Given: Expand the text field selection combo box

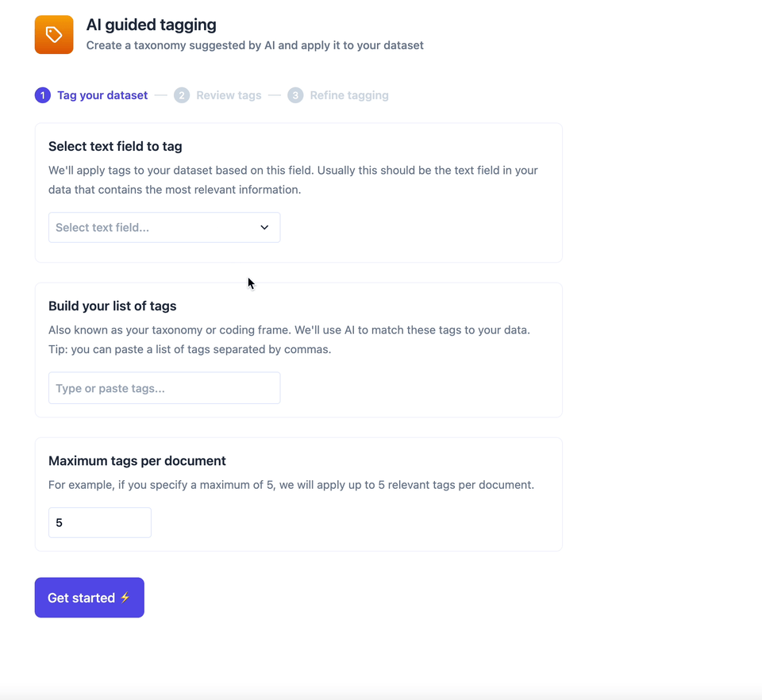Looking at the screenshot, I should pos(164,227).
